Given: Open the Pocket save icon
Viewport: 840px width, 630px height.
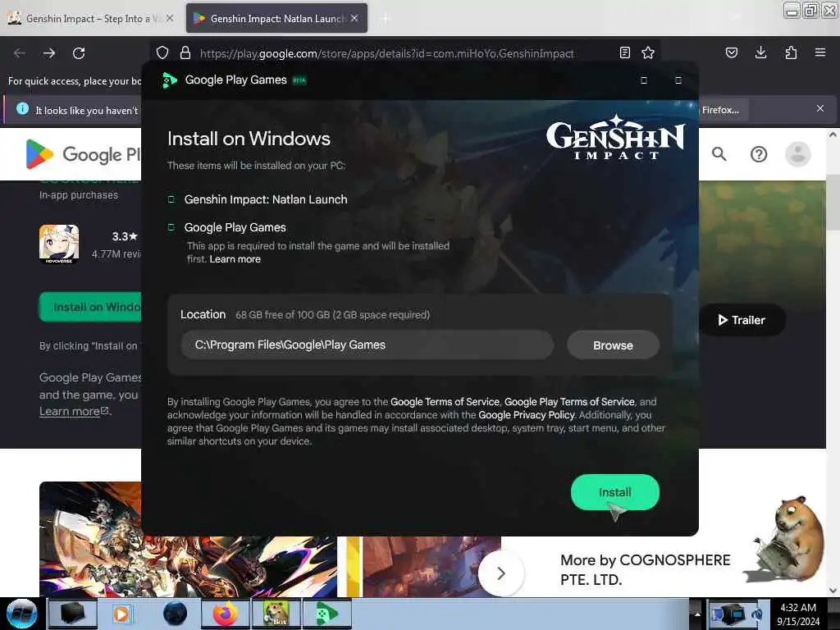Looking at the screenshot, I should click(731, 52).
